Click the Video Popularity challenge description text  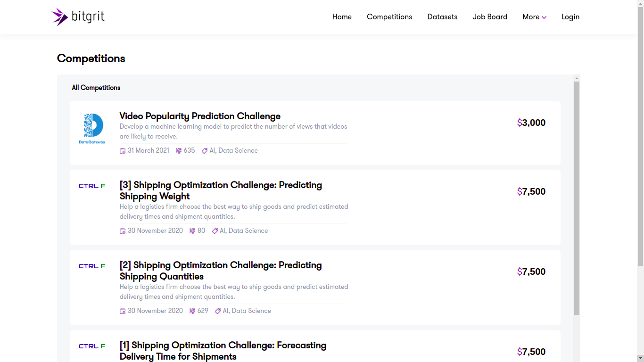pyautogui.click(x=233, y=132)
